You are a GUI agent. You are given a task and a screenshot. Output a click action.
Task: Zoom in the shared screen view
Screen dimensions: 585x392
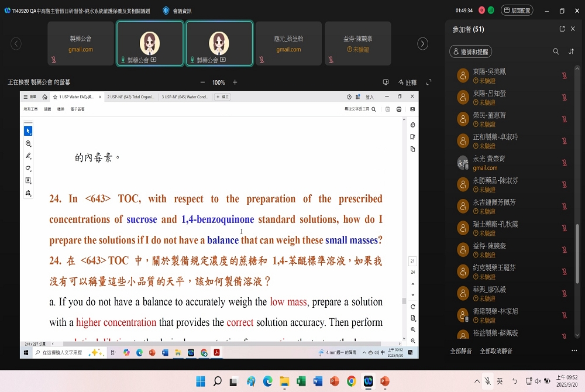tap(235, 82)
